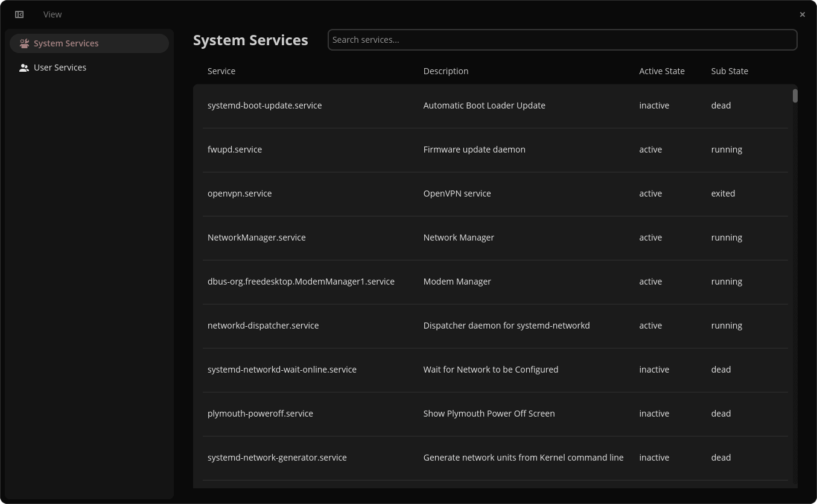
Task: Click the Sub State column header
Action: [x=730, y=71]
